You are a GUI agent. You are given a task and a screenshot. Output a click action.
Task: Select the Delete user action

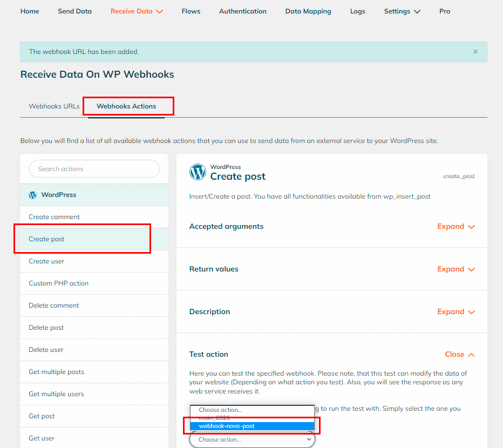click(94, 350)
